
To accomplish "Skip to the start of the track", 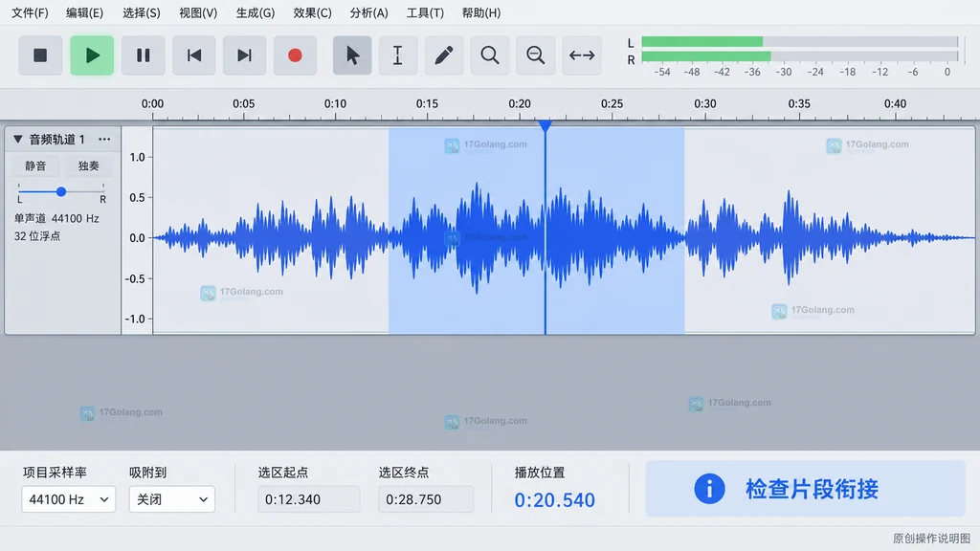I will tap(193, 55).
